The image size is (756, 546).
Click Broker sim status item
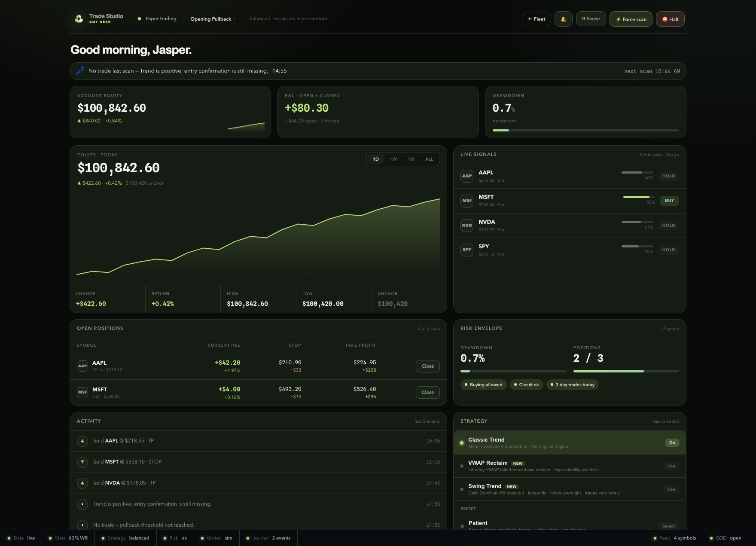pos(216,538)
